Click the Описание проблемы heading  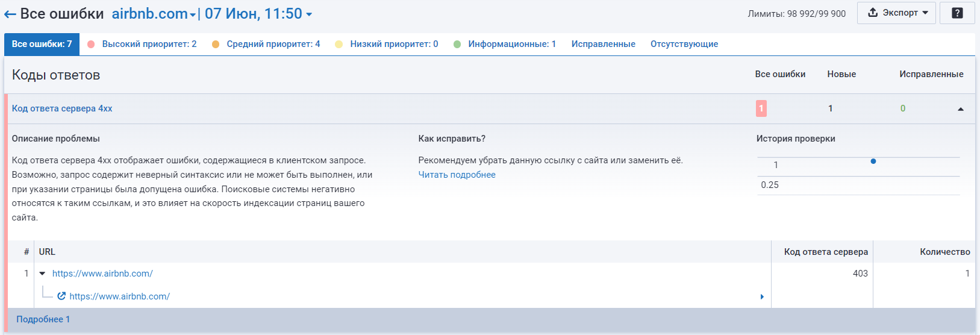(56, 139)
